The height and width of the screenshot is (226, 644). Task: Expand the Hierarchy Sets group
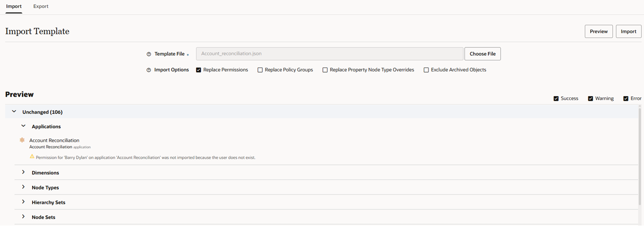(23, 202)
